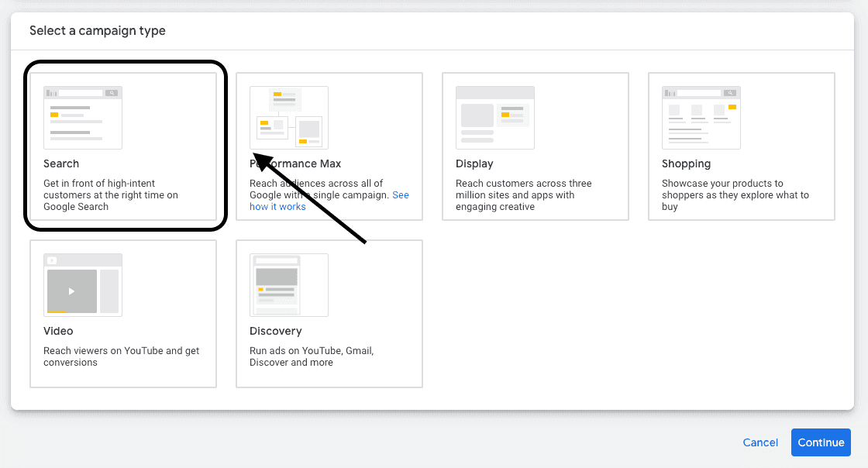868x468 pixels.
Task: Click the "Select a campaign type" heading
Action: [x=98, y=30]
